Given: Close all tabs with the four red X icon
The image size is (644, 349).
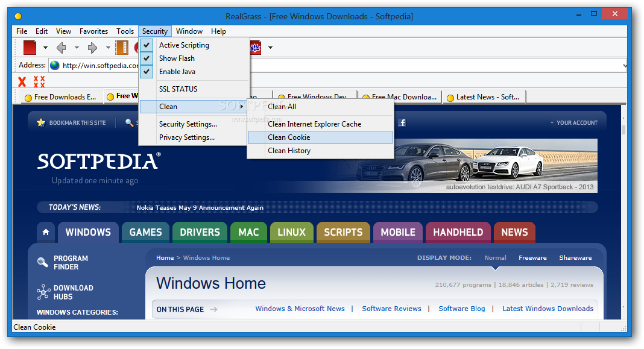Looking at the screenshot, I should pos(39,82).
